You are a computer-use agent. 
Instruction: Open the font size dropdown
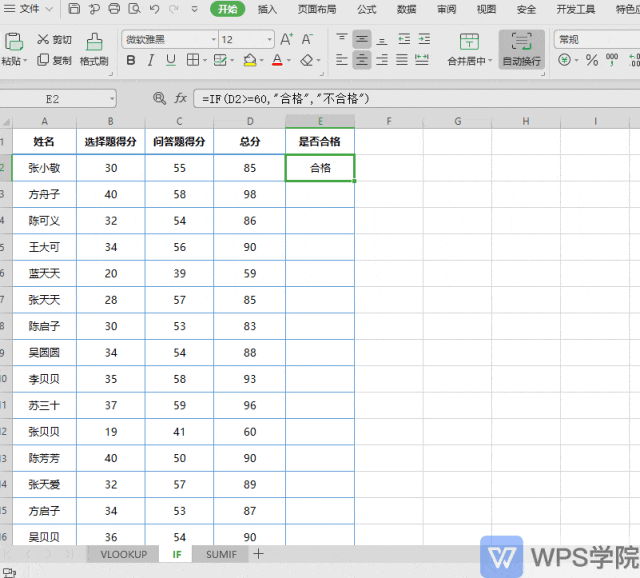click(x=269, y=40)
